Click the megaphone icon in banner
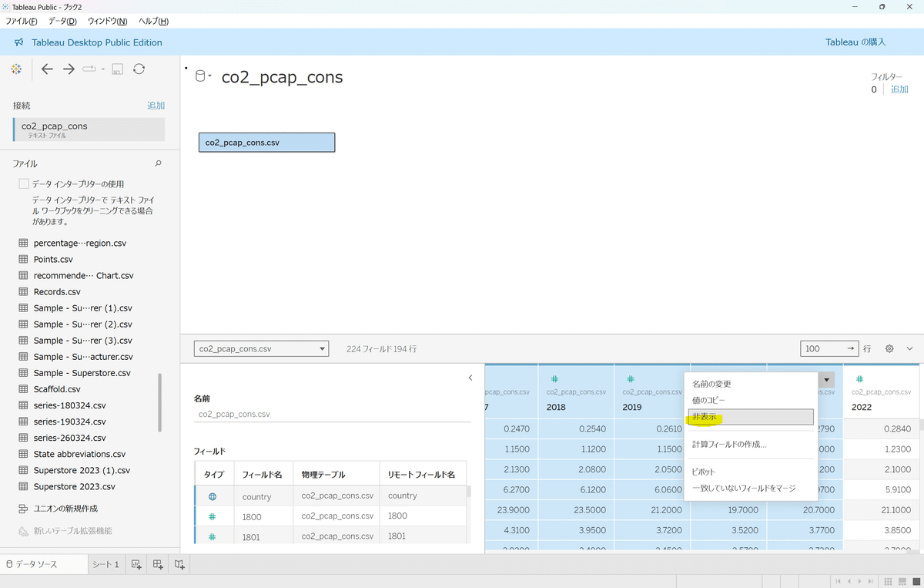This screenshot has width=924, height=588. pyautogui.click(x=19, y=42)
